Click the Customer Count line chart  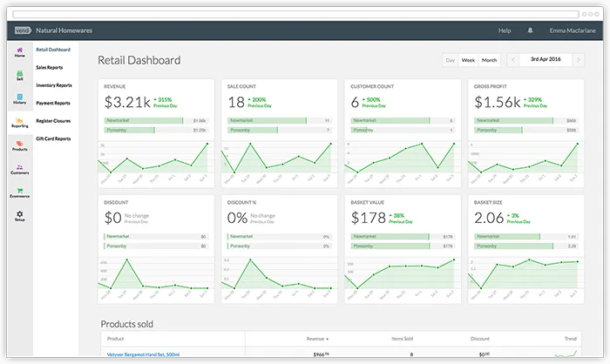tap(403, 158)
